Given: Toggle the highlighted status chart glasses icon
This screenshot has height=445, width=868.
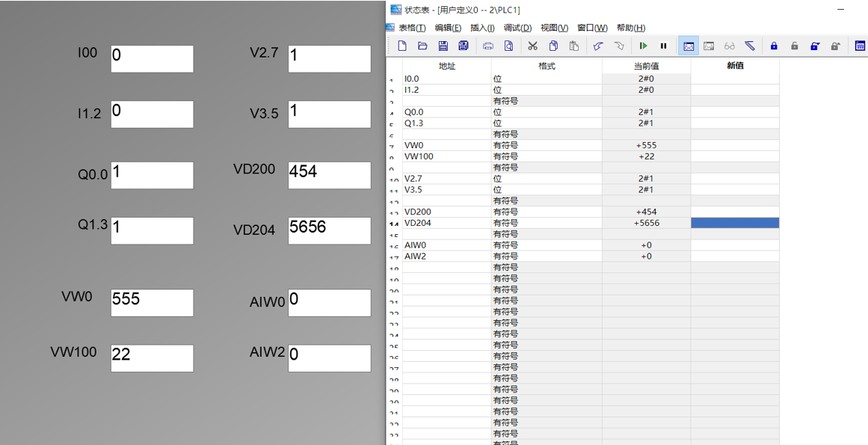Looking at the screenshot, I should [x=688, y=46].
